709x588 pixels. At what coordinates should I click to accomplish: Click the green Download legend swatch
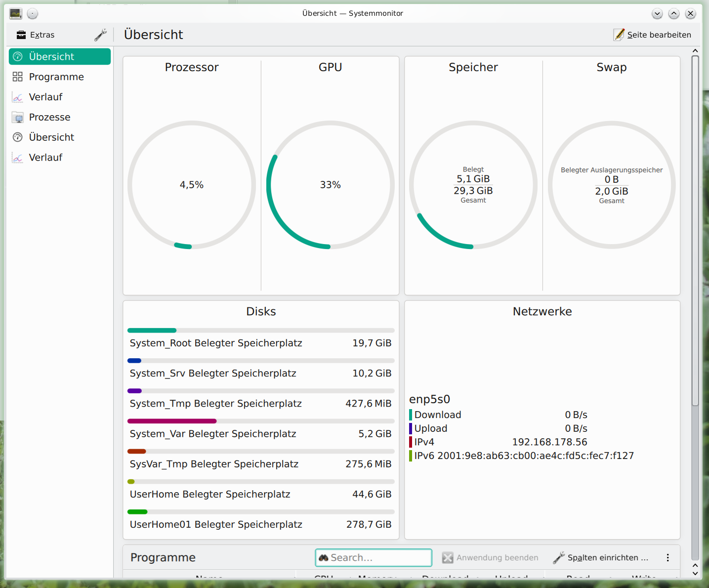(411, 415)
